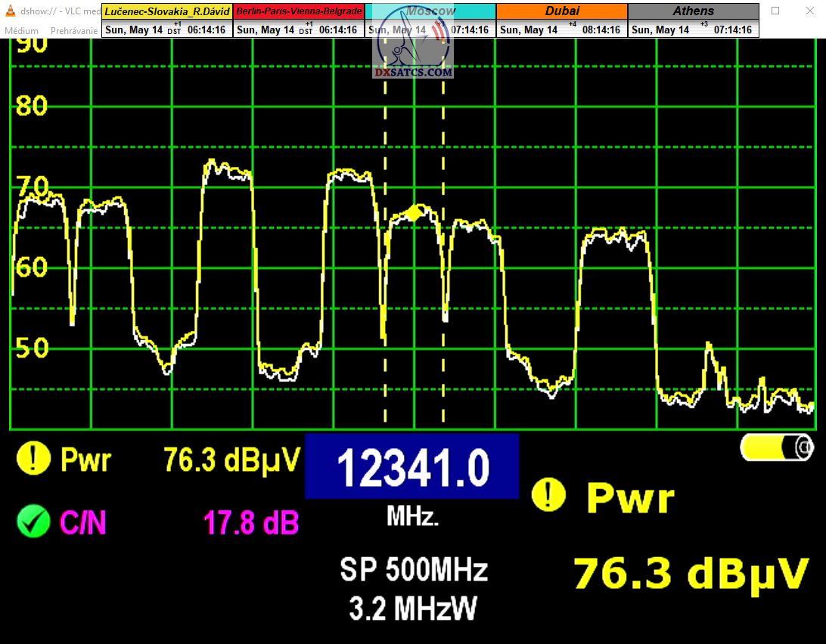Click the yellow diamond marker on spectrum
This screenshot has height=644, width=826.
pyautogui.click(x=413, y=213)
